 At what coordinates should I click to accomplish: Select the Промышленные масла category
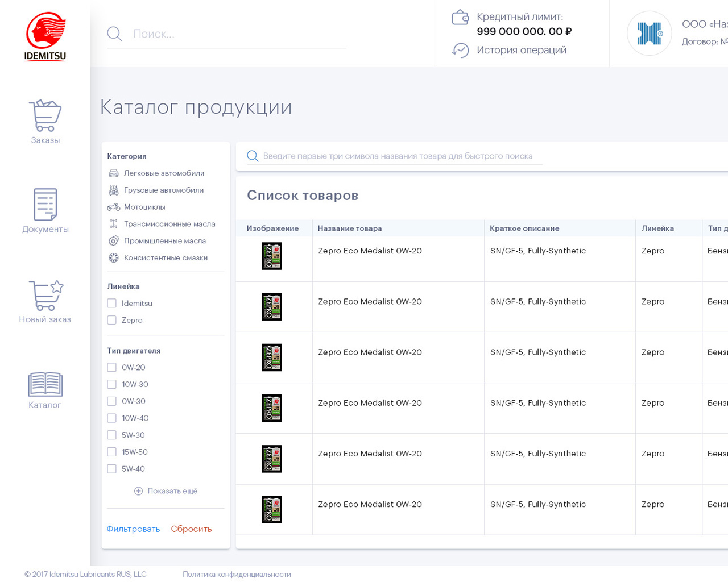165,241
